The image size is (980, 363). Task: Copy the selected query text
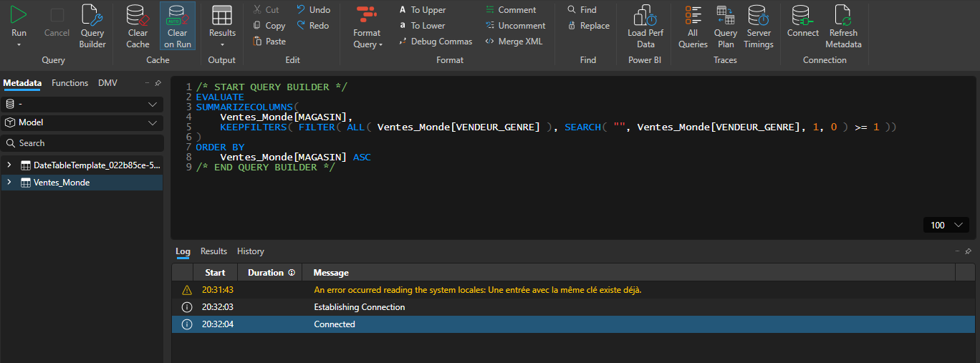click(x=269, y=26)
